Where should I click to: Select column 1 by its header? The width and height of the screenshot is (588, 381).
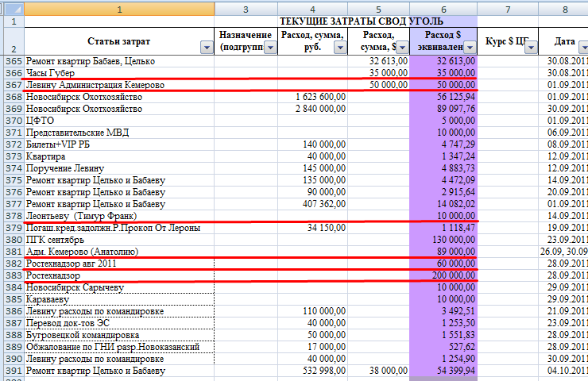point(119,8)
